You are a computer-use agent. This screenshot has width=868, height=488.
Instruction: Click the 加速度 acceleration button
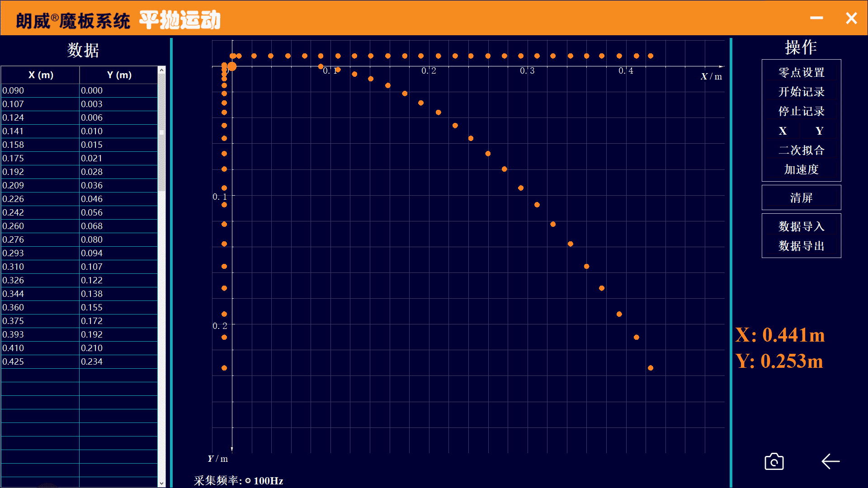[x=801, y=169]
